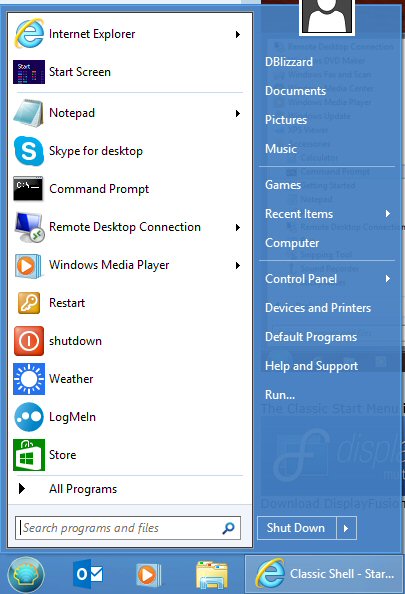This screenshot has height=594, width=405.
Task: Launch Notepad via its notepad icon
Action: coord(28,113)
